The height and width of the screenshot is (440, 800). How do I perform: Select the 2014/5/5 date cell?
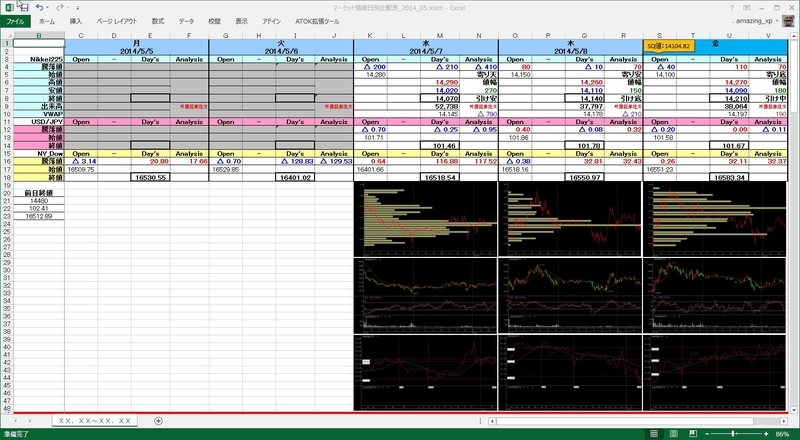136,52
